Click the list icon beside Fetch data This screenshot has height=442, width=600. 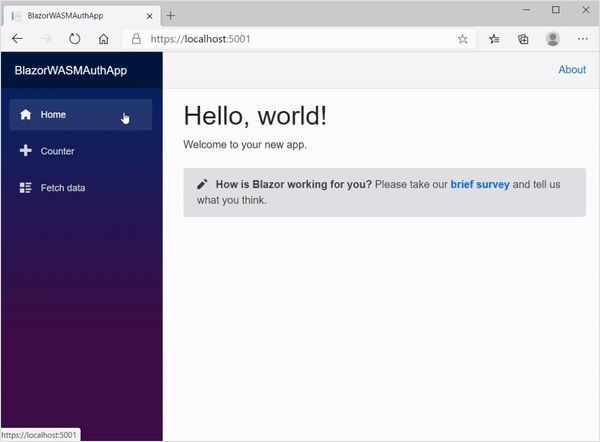point(26,188)
